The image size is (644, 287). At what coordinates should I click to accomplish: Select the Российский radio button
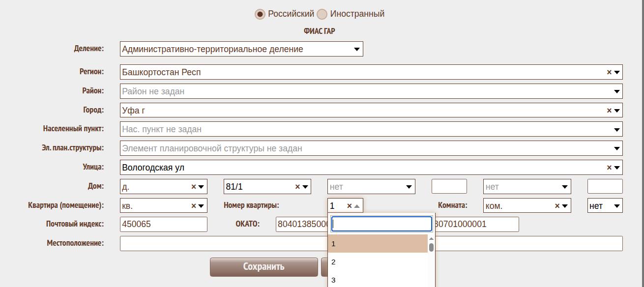(260, 14)
